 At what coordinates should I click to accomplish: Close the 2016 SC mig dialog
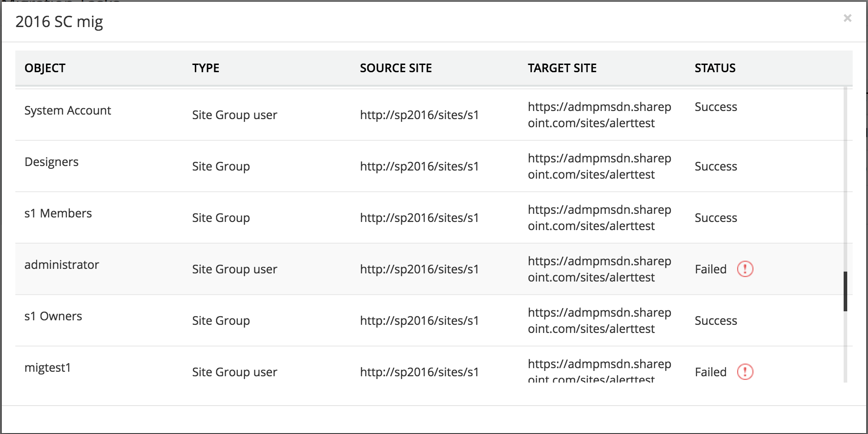(847, 18)
